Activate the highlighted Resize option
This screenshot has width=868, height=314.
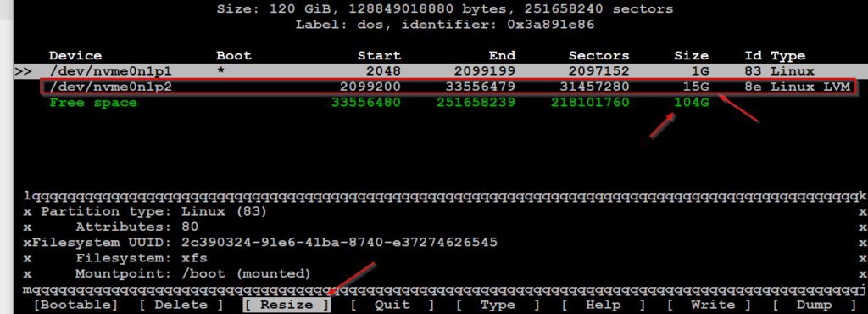(287, 305)
